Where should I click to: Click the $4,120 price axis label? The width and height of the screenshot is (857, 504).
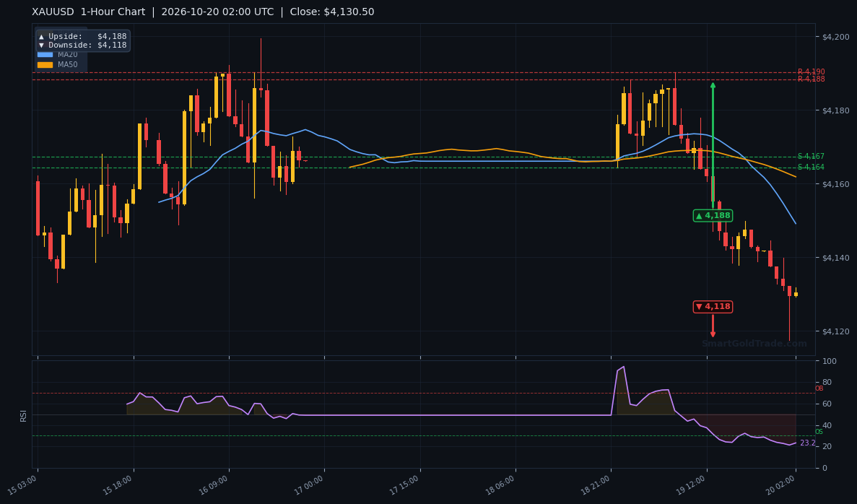835,332
